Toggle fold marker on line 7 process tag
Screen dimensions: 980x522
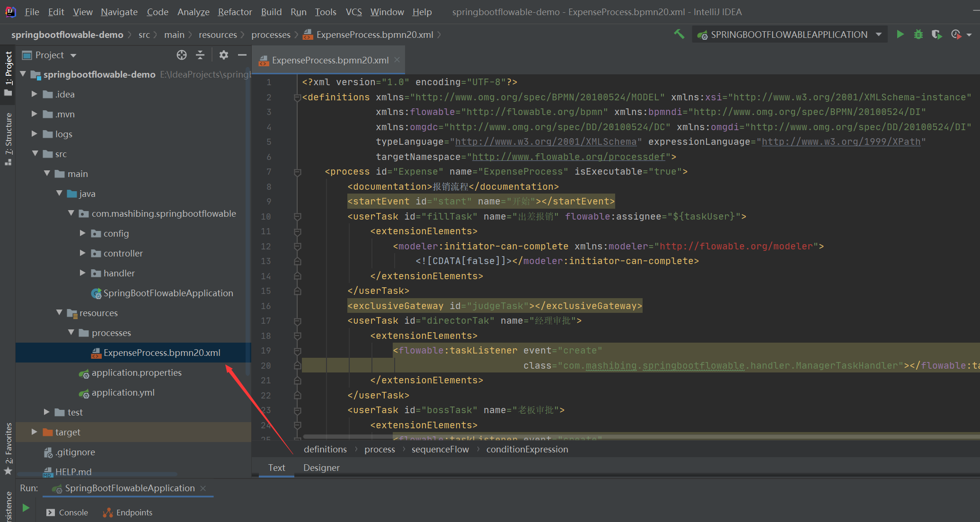click(x=298, y=172)
